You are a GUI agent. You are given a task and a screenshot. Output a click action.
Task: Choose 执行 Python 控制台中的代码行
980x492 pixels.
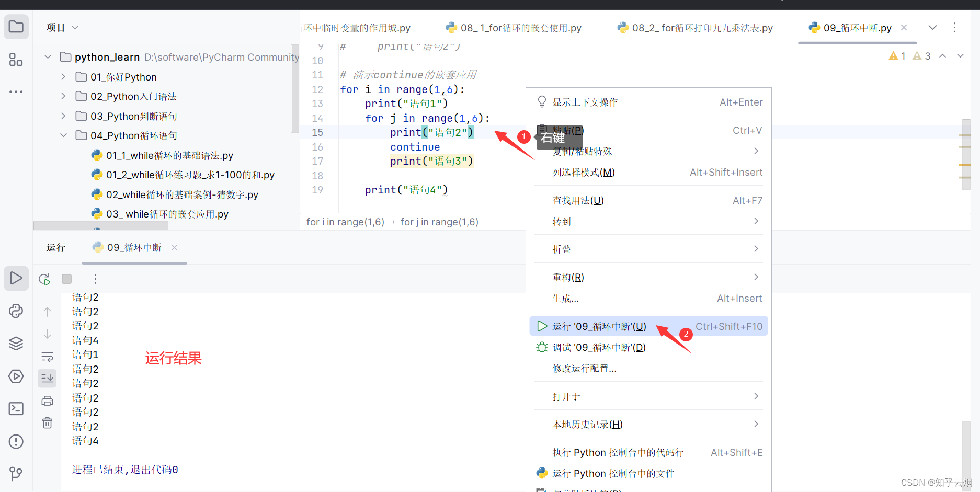point(648,452)
